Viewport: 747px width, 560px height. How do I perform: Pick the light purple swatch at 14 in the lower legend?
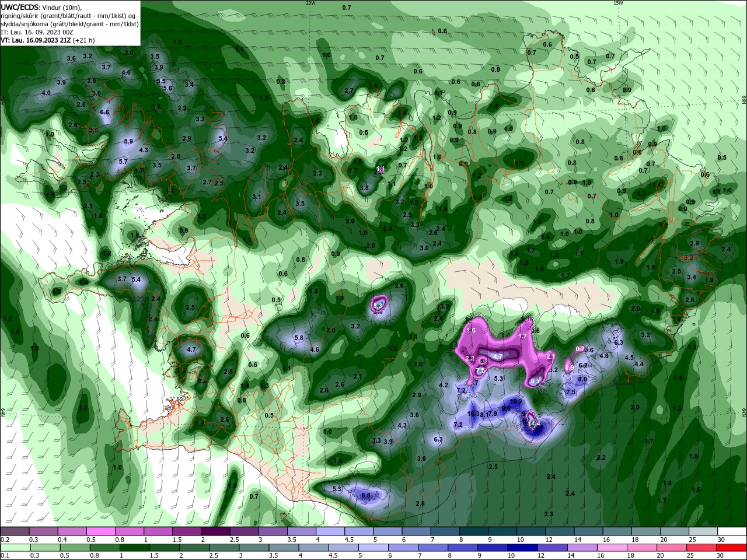[x=582, y=547]
